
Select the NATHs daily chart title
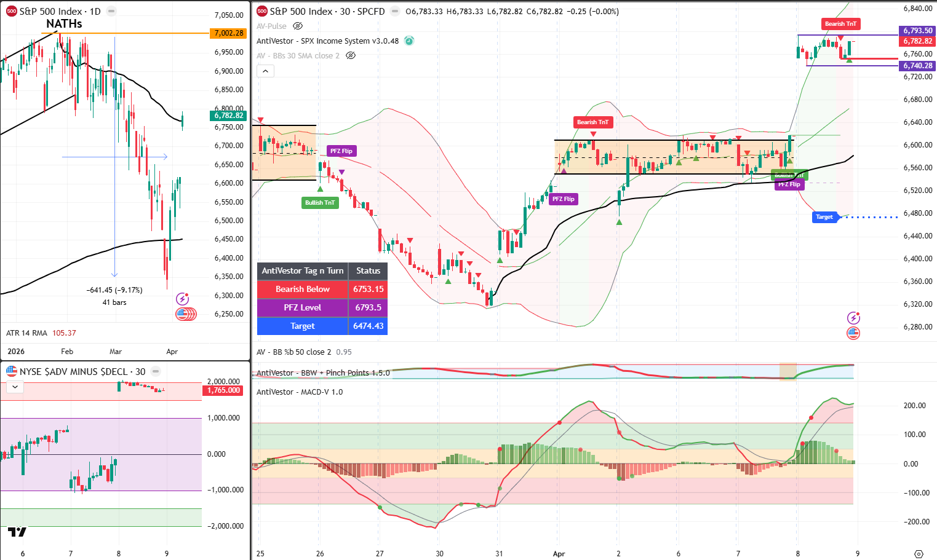(65, 24)
